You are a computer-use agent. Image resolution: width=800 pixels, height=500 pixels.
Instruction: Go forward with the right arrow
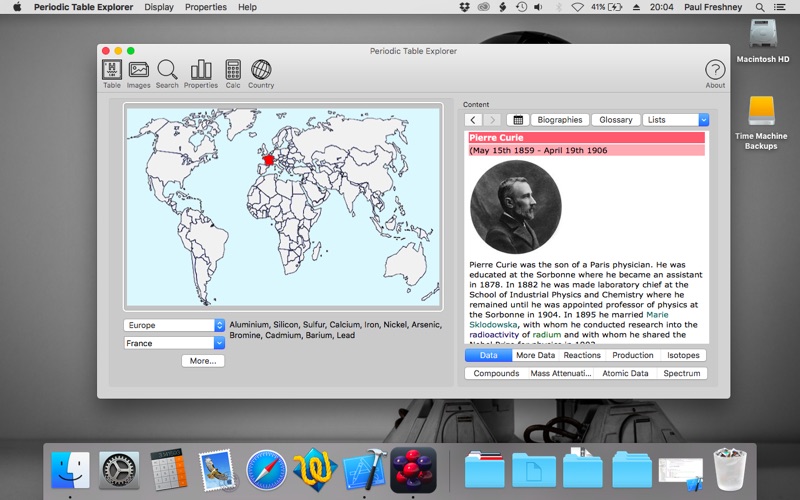[x=492, y=120]
